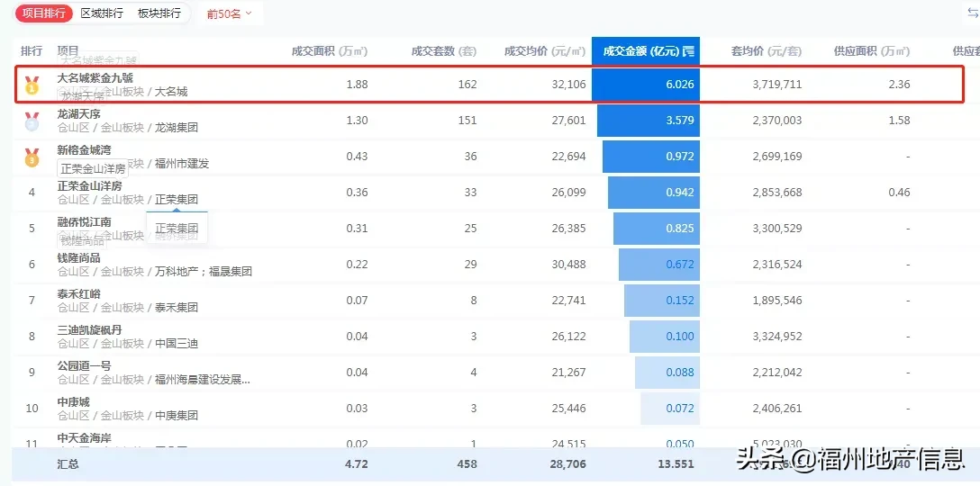The height and width of the screenshot is (486, 980).
Task: Click the gold medal rank 1 icon
Action: click(32, 85)
